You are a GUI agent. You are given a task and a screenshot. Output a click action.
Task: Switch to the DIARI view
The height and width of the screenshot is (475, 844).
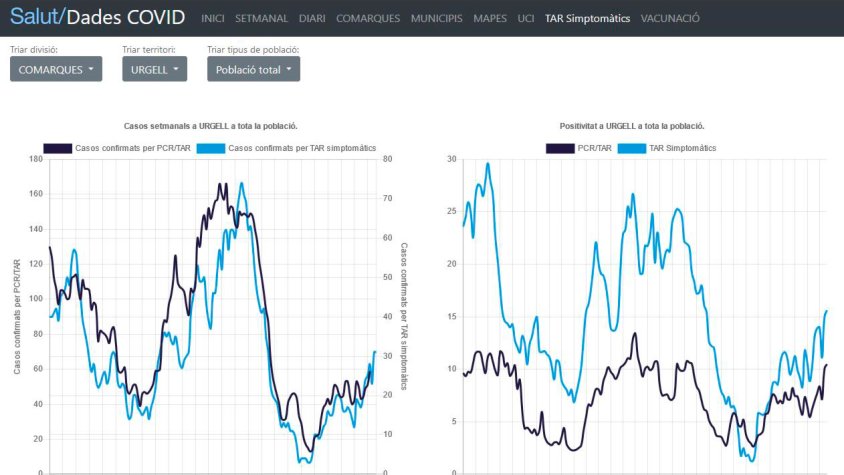[x=310, y=19]
